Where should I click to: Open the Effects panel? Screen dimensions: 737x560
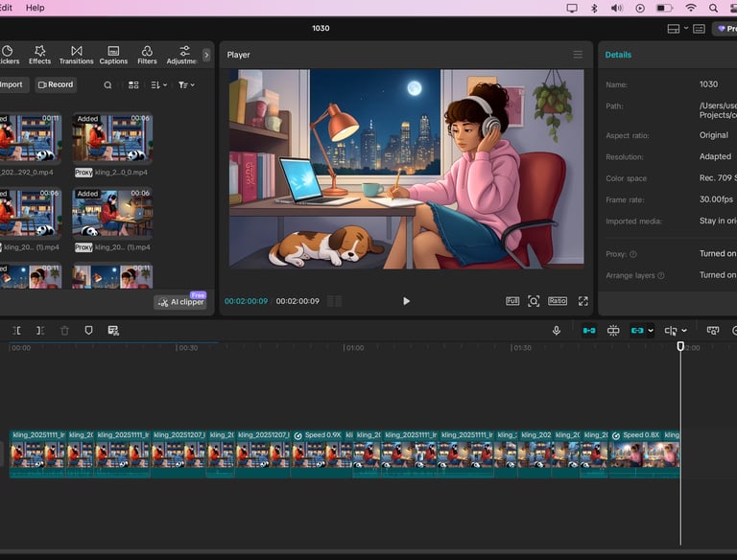pyautogui.click(x=39, y=55)
